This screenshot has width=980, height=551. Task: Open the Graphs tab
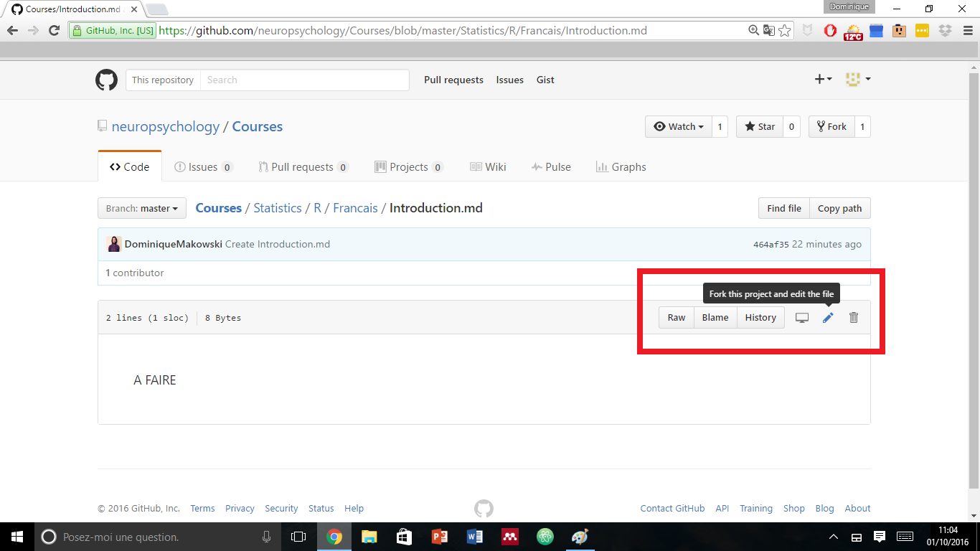tap(621, 166)
